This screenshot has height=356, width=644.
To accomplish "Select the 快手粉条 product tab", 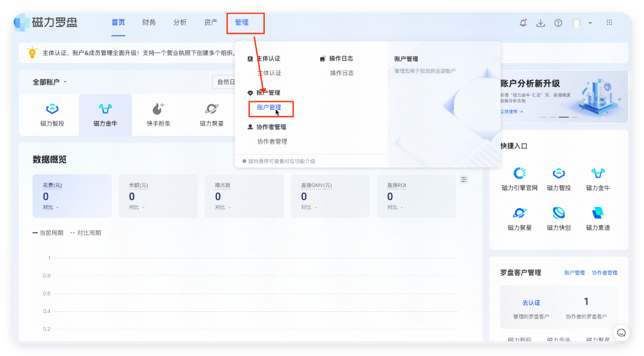I will (x=159, y=115).
